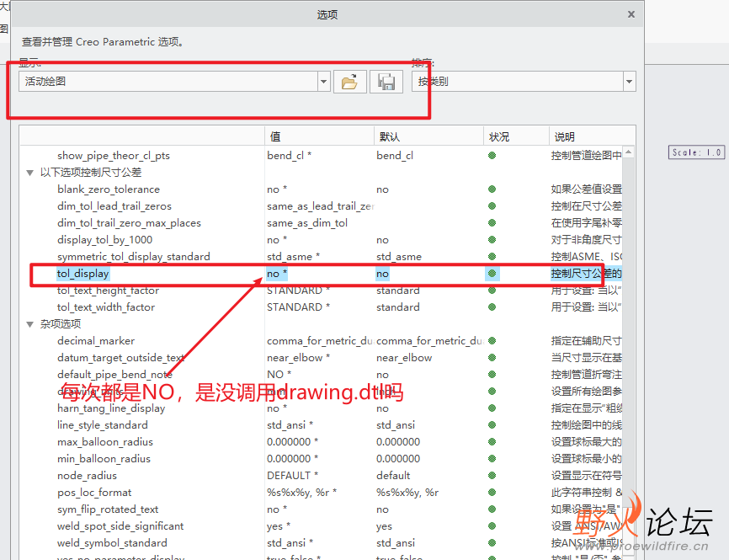Click the Scale: 1.0 label in drawing window
The width and height of the screenshot is (729, 560).
(x=696, y=152)
